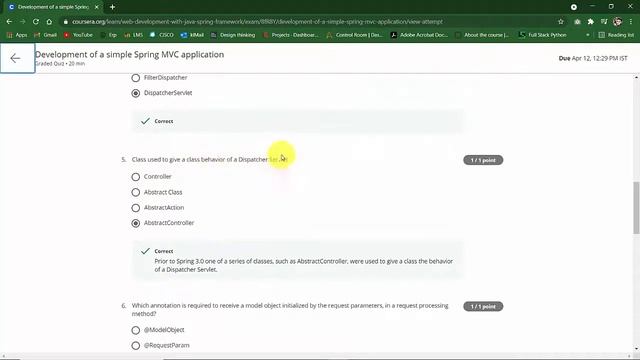Close the Coursera browser tab
This screenshot has height=360, width=640.
click(x=97, y=7)
